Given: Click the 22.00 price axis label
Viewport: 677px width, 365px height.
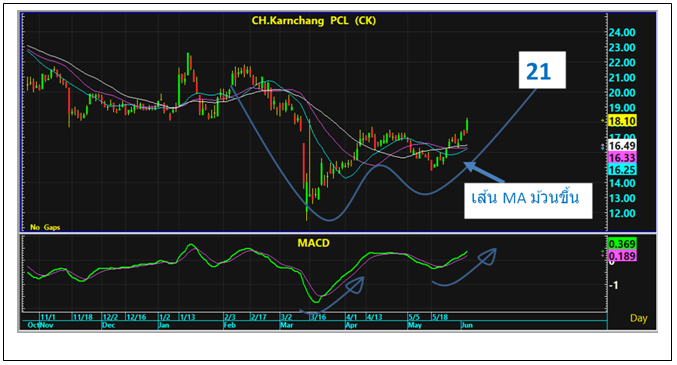Looking at the screenshot, I should (x=622, y=63).
